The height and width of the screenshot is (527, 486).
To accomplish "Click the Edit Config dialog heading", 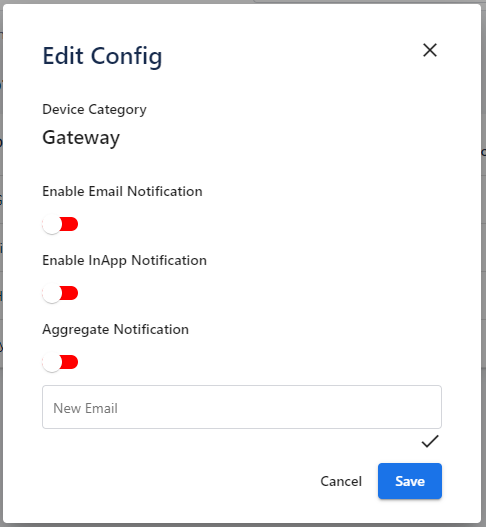I will point(102,56).
